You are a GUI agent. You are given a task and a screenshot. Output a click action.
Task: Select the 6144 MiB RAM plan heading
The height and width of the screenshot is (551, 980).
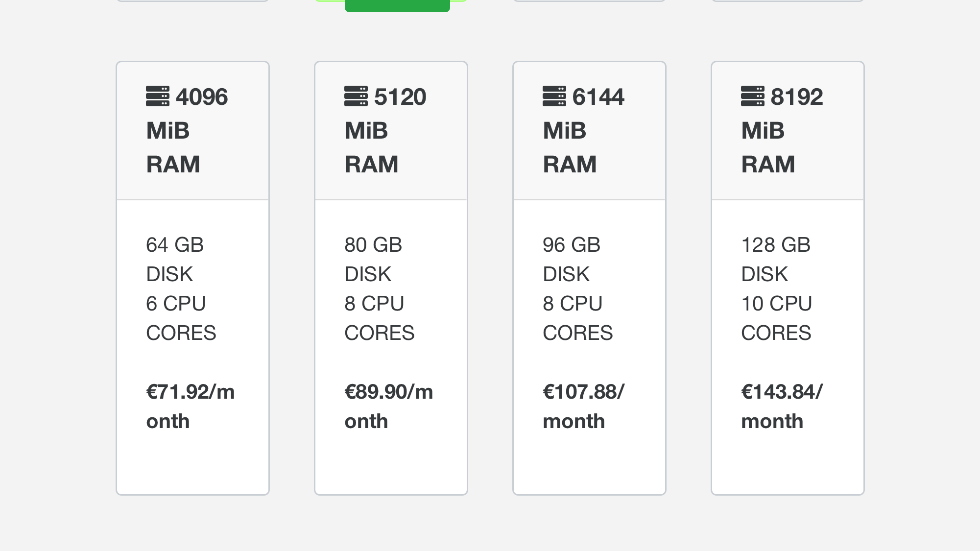[584, 130]
